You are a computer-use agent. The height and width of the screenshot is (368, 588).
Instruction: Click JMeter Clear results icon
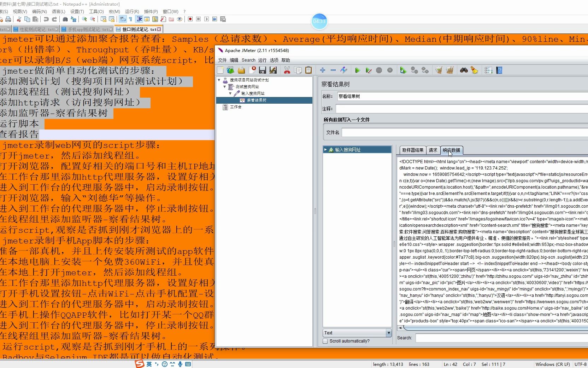point(439,70)
